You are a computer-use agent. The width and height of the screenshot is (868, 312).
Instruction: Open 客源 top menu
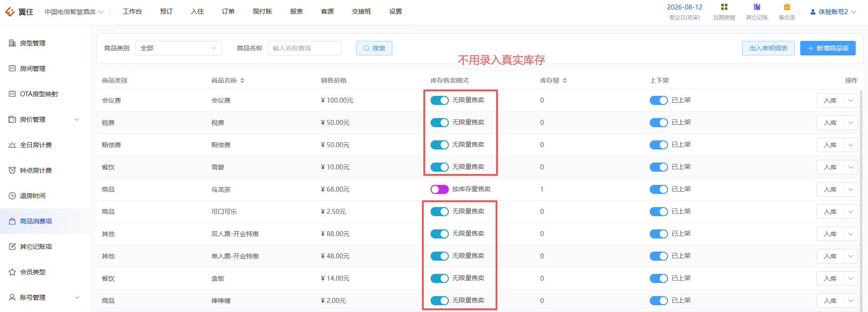coord(327,11)
